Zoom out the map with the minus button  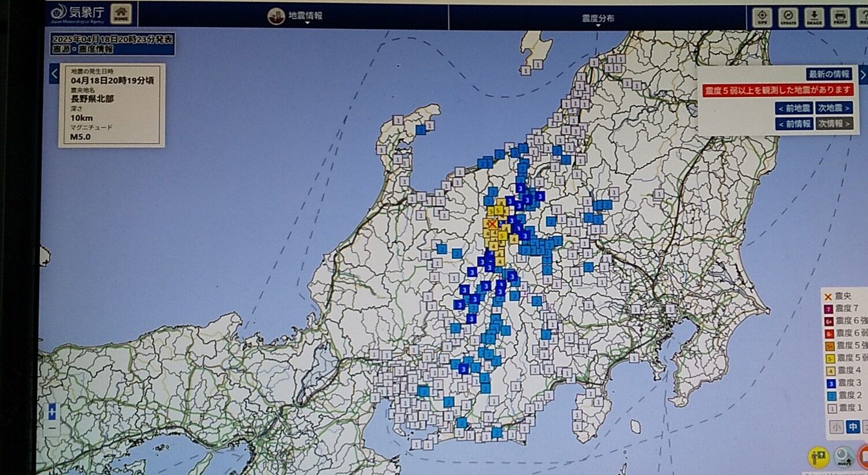pyautogui.click(x=52, y=428)
